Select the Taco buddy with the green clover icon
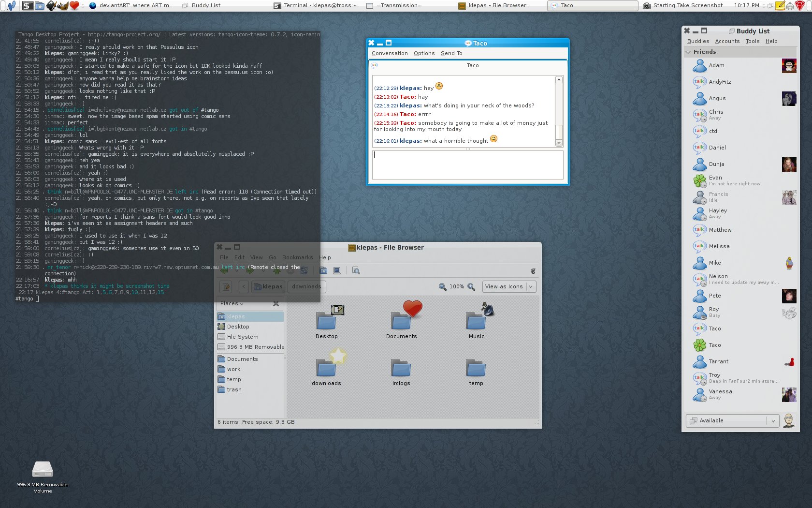 pyautogui.click(x=740, y=345)
